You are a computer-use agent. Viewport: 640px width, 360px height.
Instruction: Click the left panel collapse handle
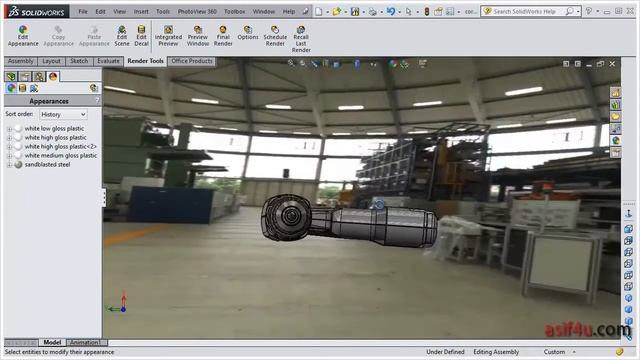[x=104, y=198]
